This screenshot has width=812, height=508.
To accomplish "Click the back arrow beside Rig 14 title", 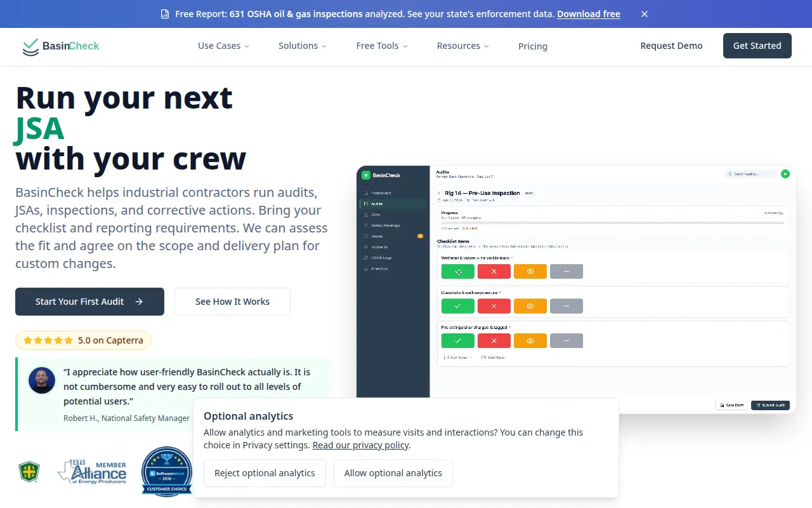I will [x=439, y=193].
